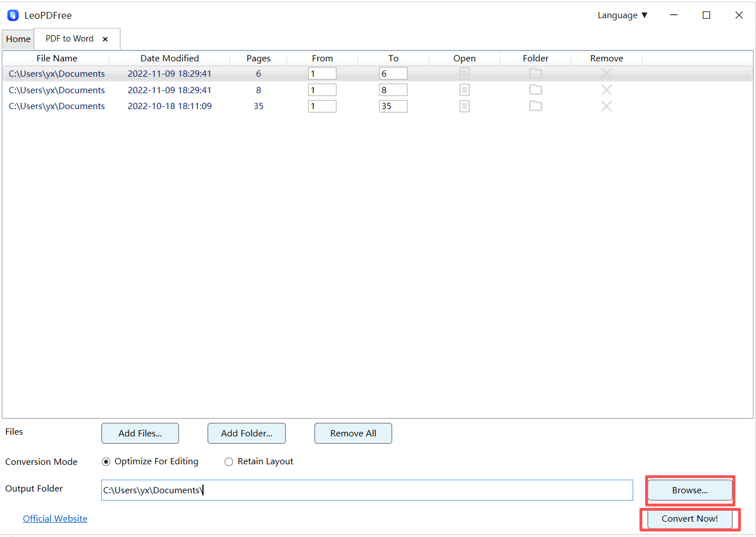
Task: Click To field showing 6
Action: pos(393,73)
